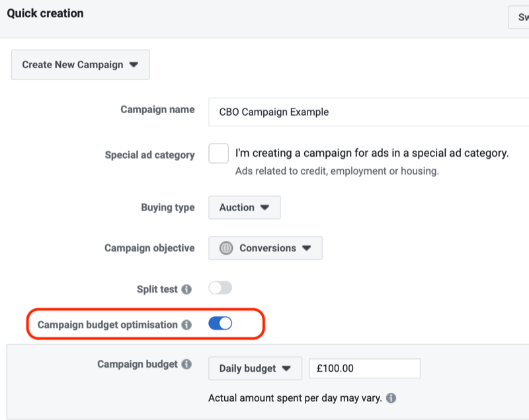Click info icon after 'may vary' text
The height and width of the screenshot is (420, 529).
tap(391, 398)
